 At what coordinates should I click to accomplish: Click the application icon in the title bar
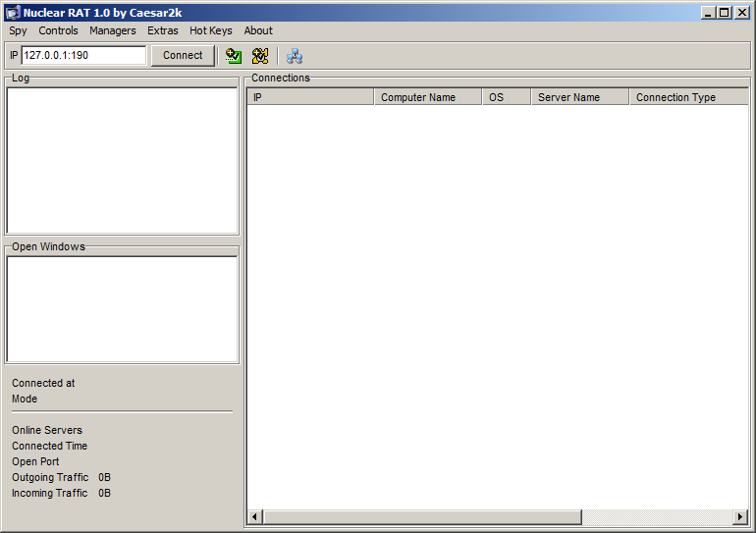tap(13, 13)
